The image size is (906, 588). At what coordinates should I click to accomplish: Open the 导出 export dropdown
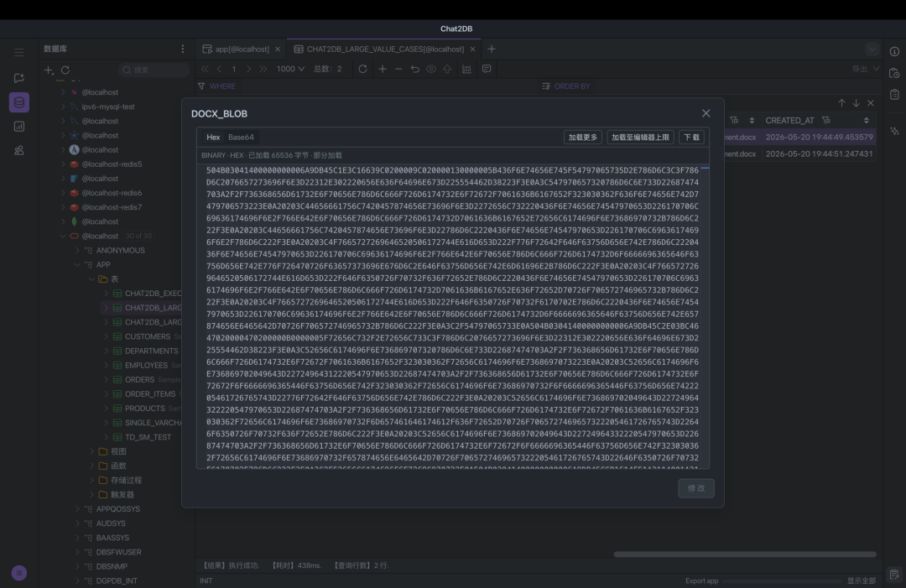tap(866, 69)
